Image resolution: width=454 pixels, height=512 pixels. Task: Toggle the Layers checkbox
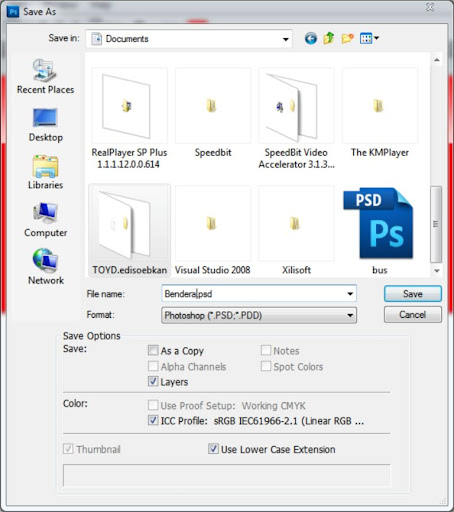(x=153, y=381)
